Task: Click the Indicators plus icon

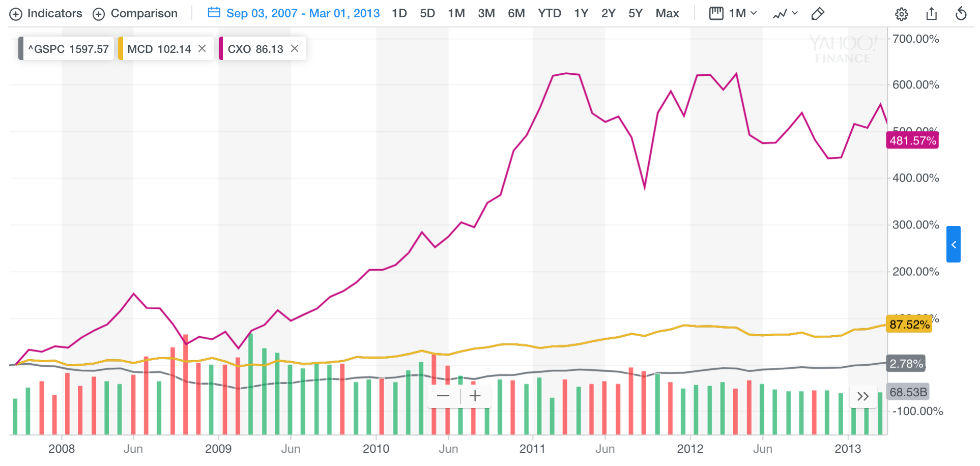Action: [16, 14]
